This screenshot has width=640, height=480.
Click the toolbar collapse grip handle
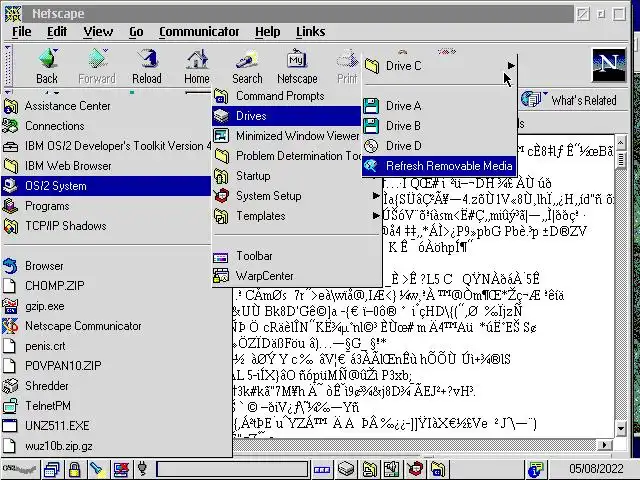click(8, 65)
